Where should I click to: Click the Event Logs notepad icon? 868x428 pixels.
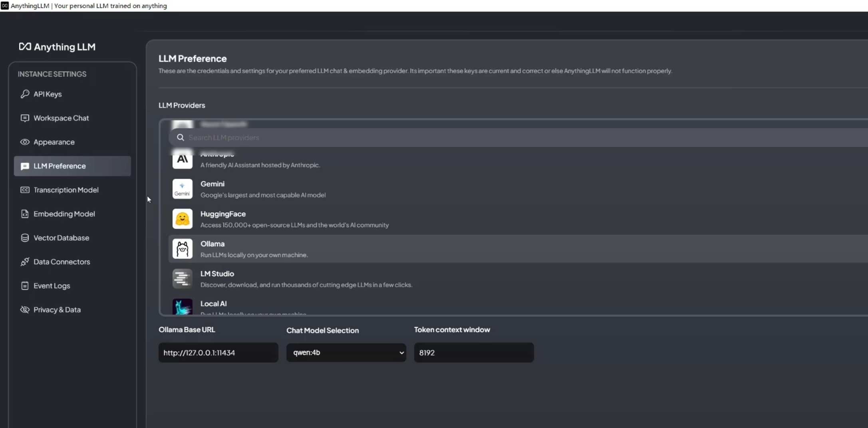25,285
